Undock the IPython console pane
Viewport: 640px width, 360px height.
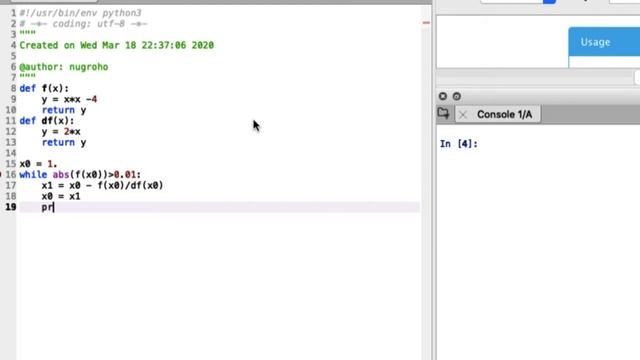click(457, 96)
